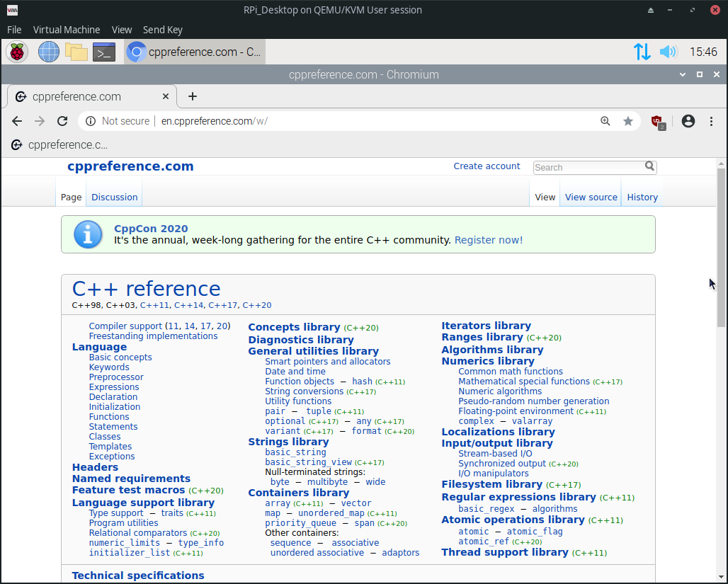Open the Named requirements link
This screenshot has width=728, height=584.
[131, 479]
